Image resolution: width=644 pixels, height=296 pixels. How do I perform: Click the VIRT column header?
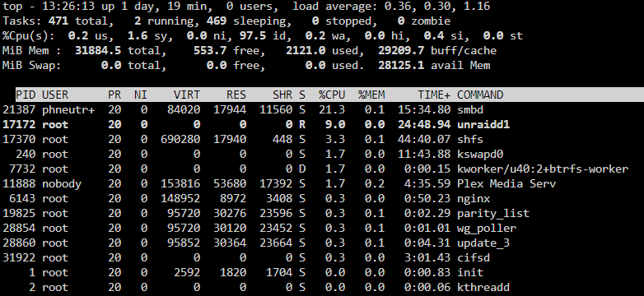(x=187, y=95)
